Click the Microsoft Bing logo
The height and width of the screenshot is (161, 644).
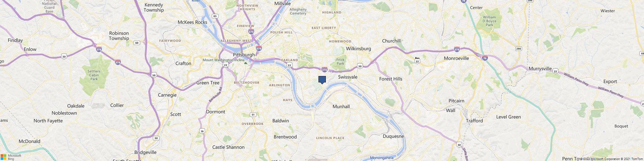[11, 157]
